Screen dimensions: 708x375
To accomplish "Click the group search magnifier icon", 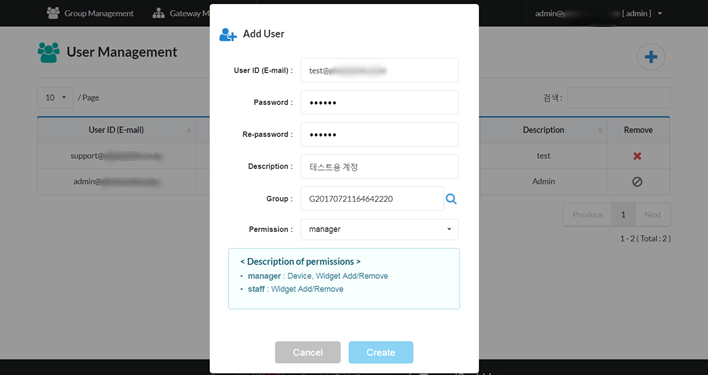I will pos(451,199).
